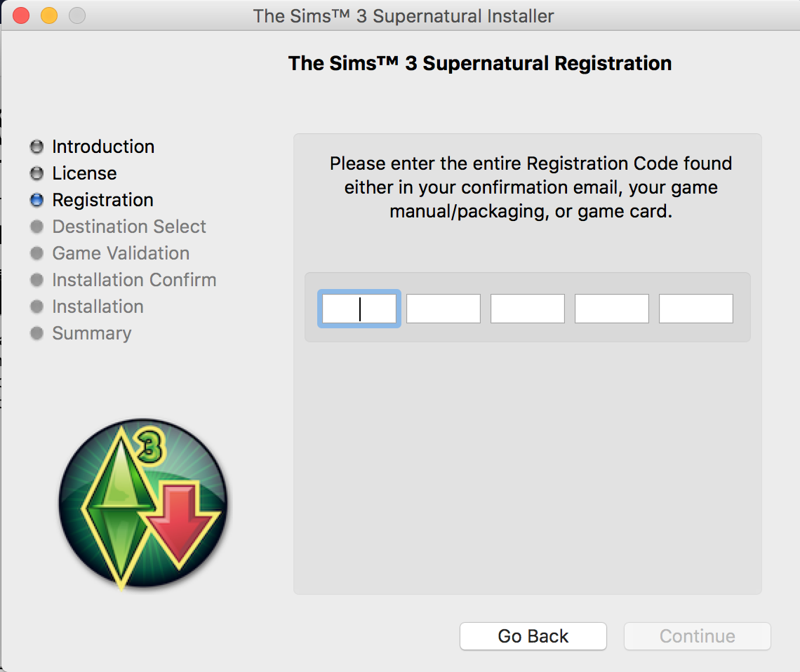Focus the fifth registration code box
800x672 pixels.
696,309
